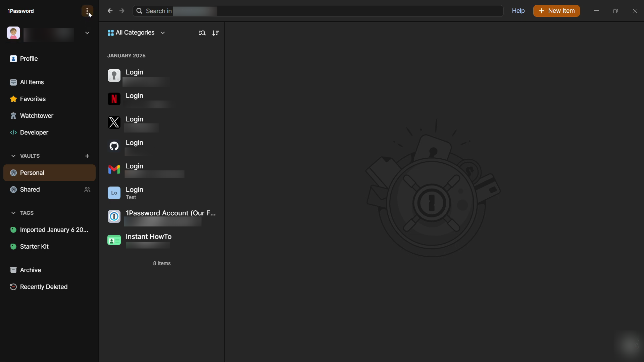
Task: Click the JANUARY 2026 date header
Action: 126,56
